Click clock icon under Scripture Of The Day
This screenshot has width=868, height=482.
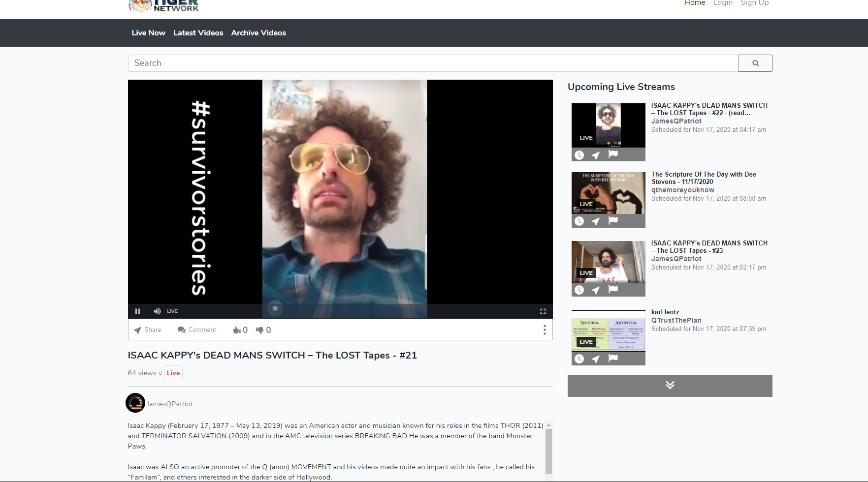(579, 221)
